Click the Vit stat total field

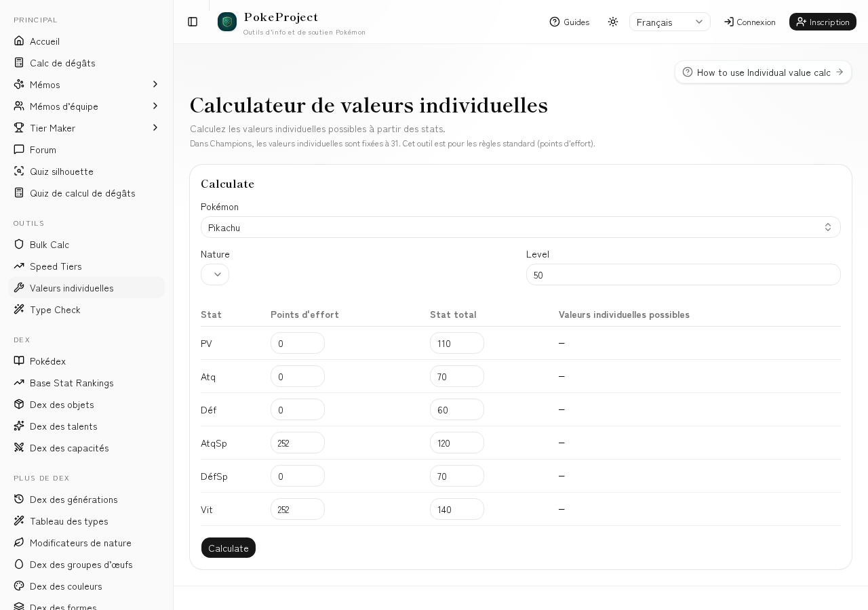pos(457,509)
